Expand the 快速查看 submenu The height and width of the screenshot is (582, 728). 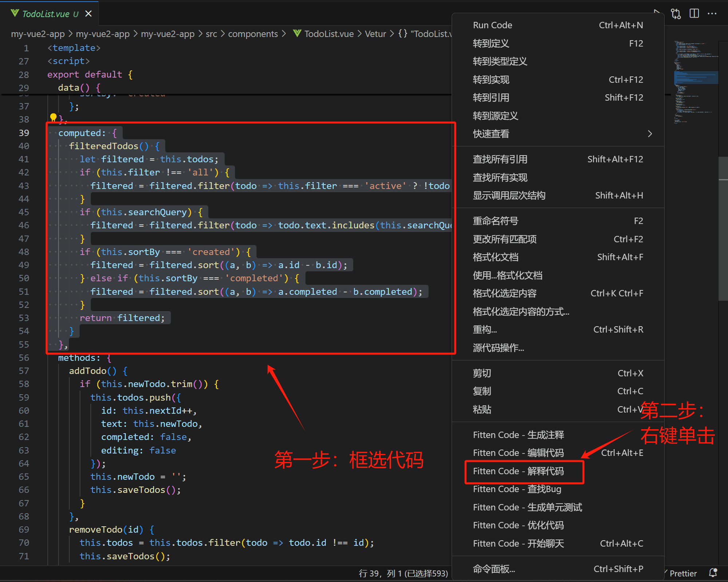pos(558,134)
